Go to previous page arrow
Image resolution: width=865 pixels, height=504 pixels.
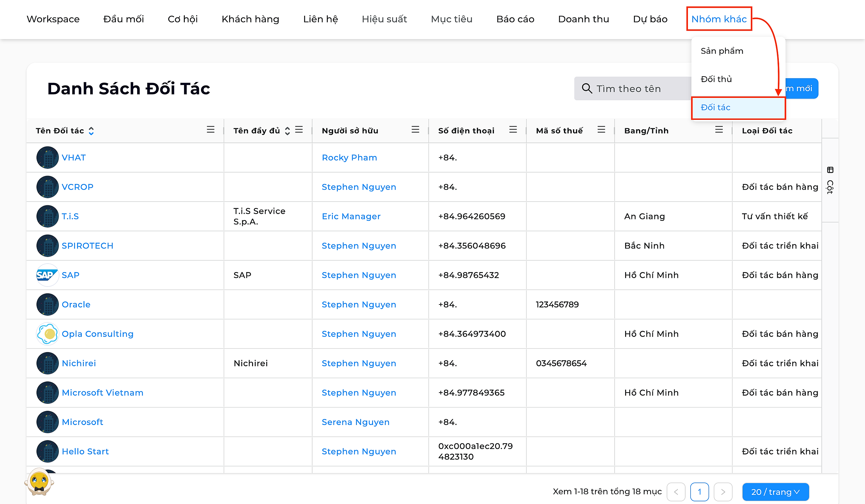676,492
